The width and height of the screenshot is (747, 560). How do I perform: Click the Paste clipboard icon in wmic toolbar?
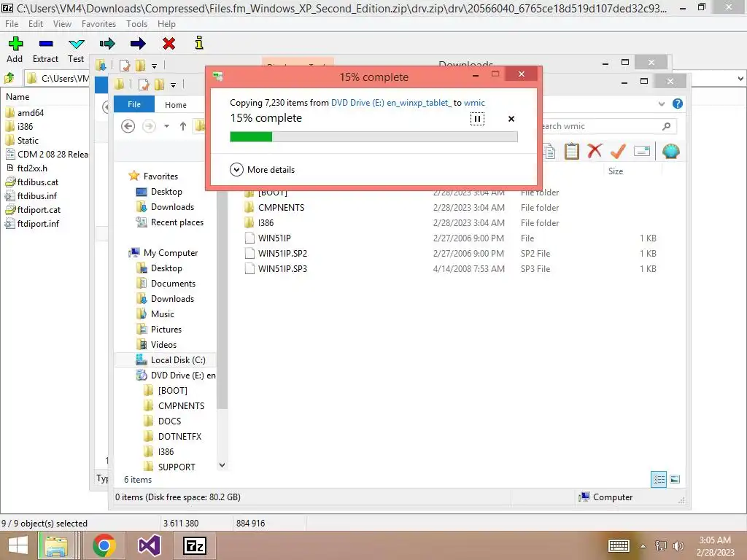coord(572,152)
